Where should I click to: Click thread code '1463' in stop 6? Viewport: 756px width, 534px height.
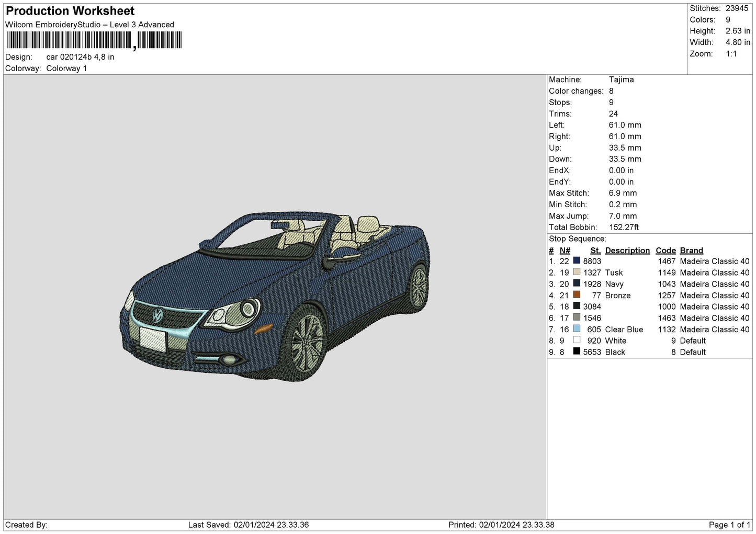pos(667,318)
